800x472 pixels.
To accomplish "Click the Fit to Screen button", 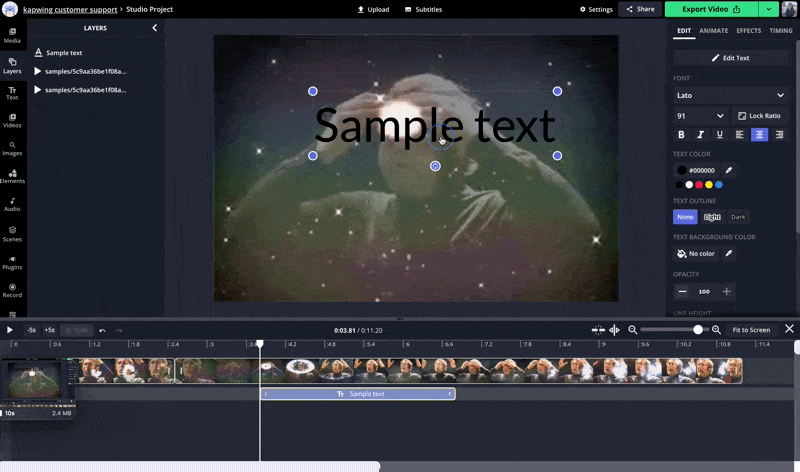I will click(751, 329).
